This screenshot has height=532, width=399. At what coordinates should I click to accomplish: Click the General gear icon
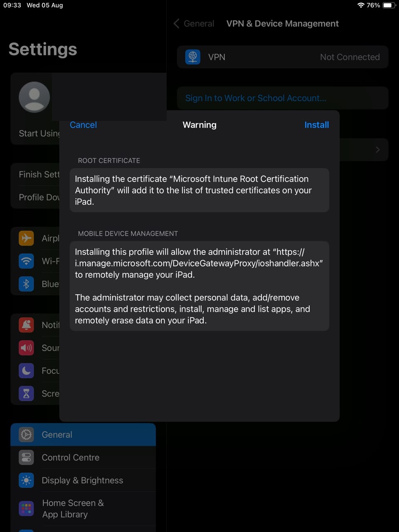[x=26, y=434]
